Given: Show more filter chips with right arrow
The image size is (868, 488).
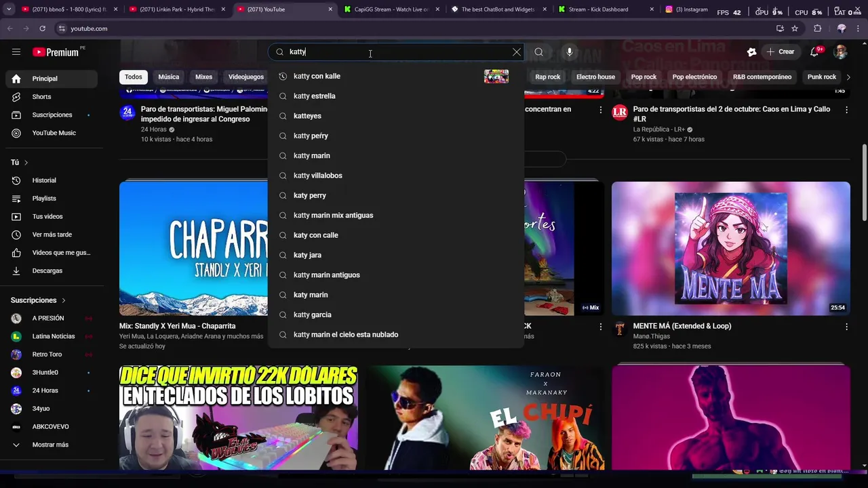Looking at the screenshot, I should (849, 77).
